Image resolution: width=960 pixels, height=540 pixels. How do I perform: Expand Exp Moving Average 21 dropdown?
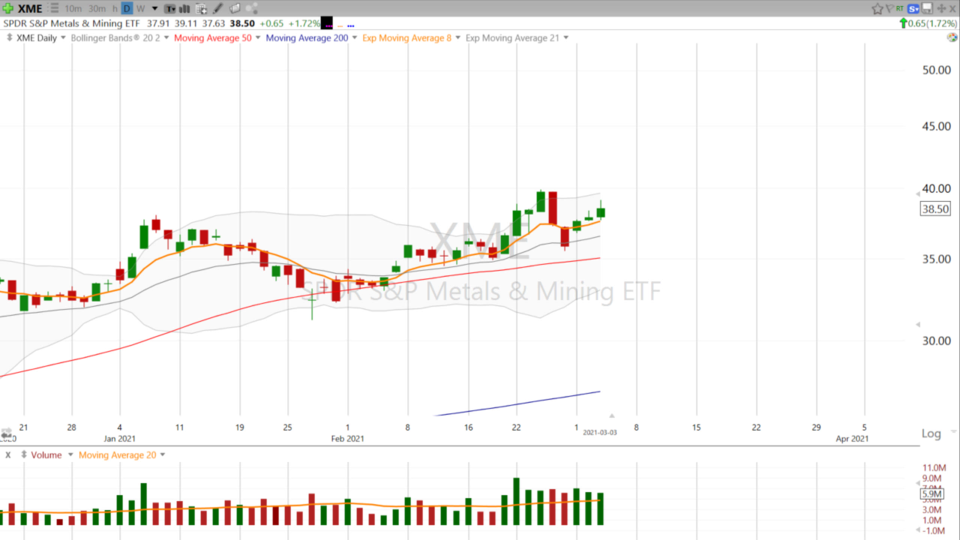pyautogui.click(x=566, y=38)
